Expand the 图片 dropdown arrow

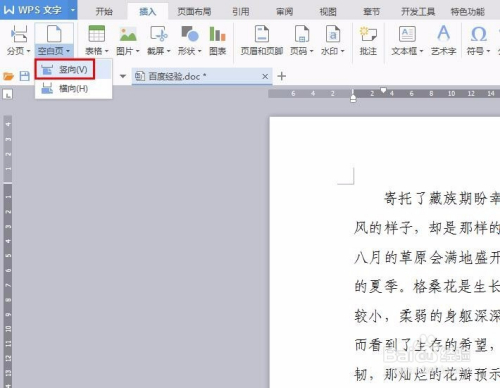pos(137,51)
